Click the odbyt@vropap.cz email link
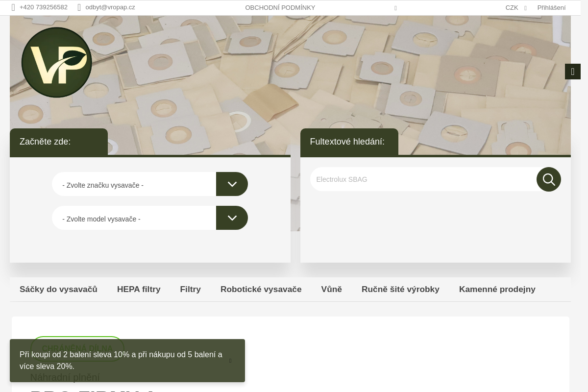The width and height of the screenshot is (588, 392). click(110, 7)
